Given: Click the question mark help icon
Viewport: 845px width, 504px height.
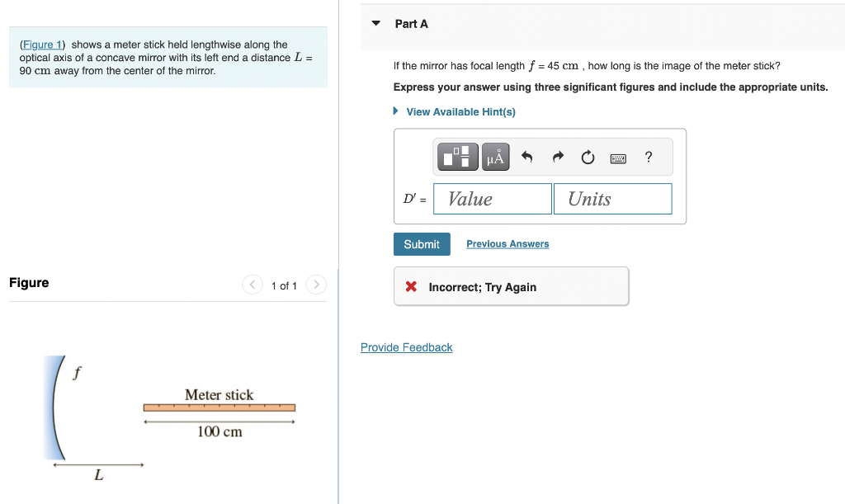Looking at the screenshot, I should point(648,157).
